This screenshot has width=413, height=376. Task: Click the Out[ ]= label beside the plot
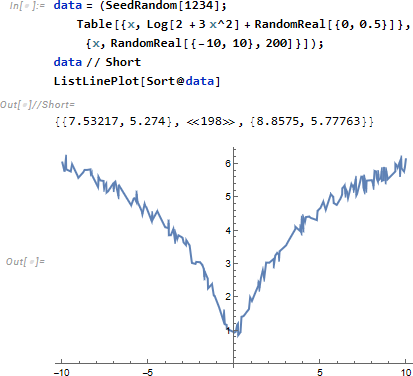pyautogui.click(x=25, y=261)
